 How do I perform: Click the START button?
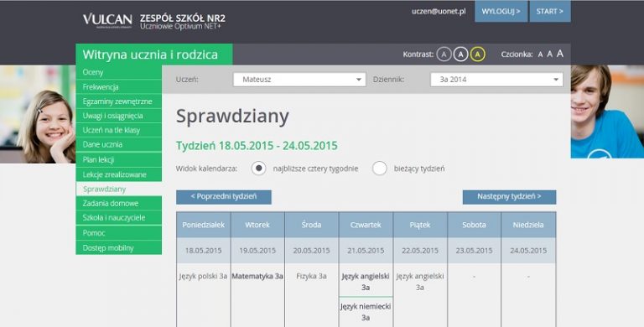[x=550, y=11]
